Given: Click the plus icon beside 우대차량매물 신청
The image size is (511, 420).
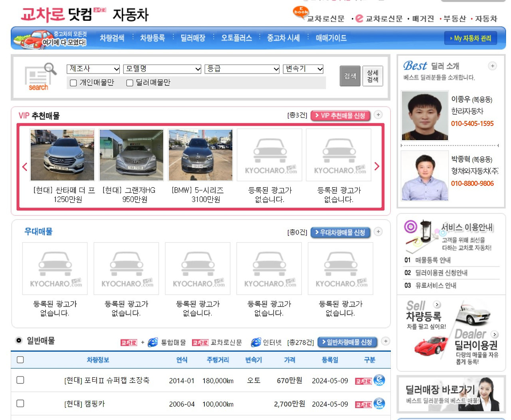Looking at the screenshot, I should (x=378, y=232).
